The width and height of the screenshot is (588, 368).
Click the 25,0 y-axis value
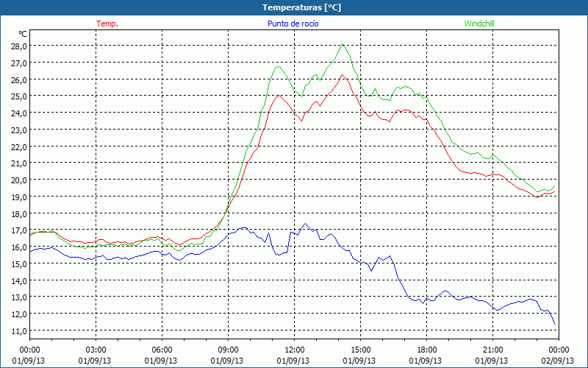[19, 96]
